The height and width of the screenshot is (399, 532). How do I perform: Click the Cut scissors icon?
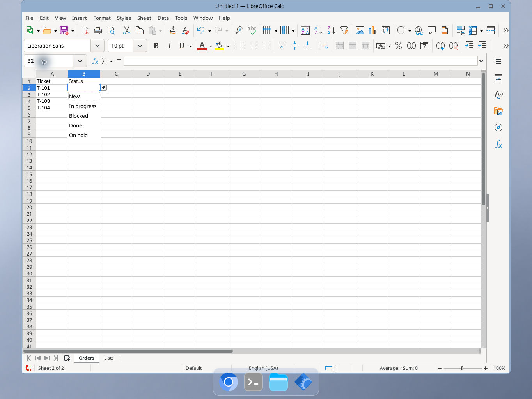[126, 30]
